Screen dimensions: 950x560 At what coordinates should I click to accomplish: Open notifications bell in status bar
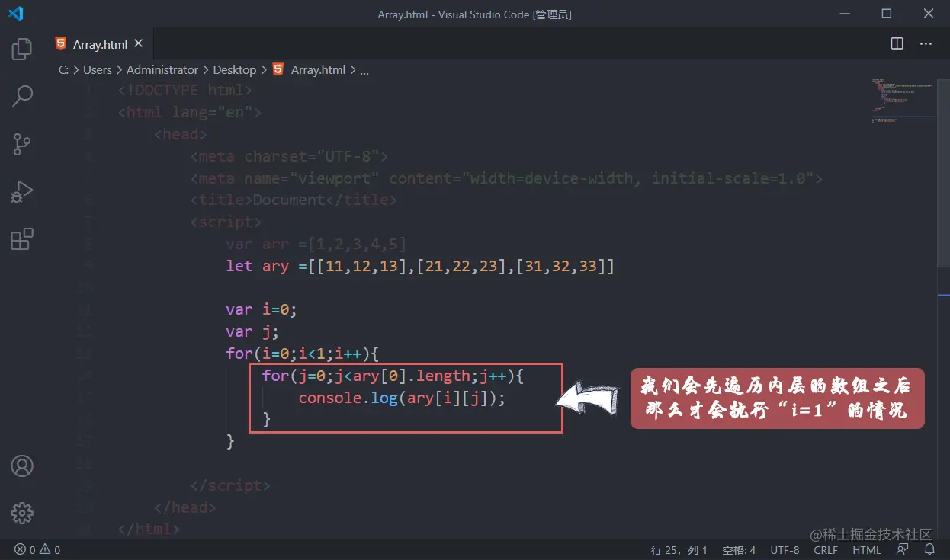pyautogui.click(x=929, y=549)
